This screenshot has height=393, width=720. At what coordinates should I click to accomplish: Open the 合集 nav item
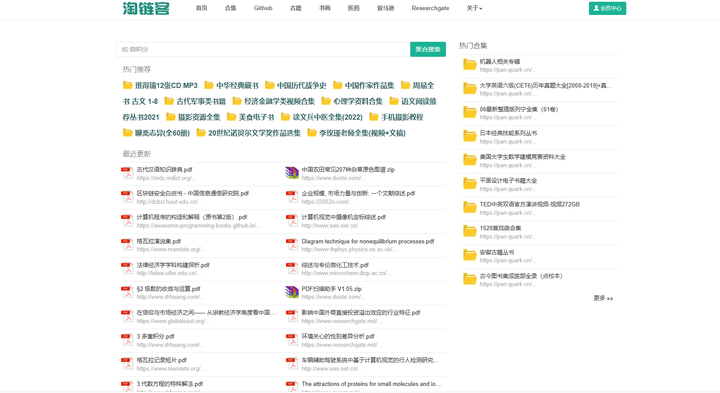click(231, 8)
